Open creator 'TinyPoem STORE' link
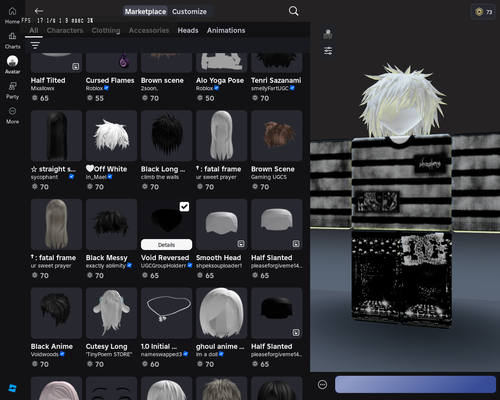 (109, 354)
